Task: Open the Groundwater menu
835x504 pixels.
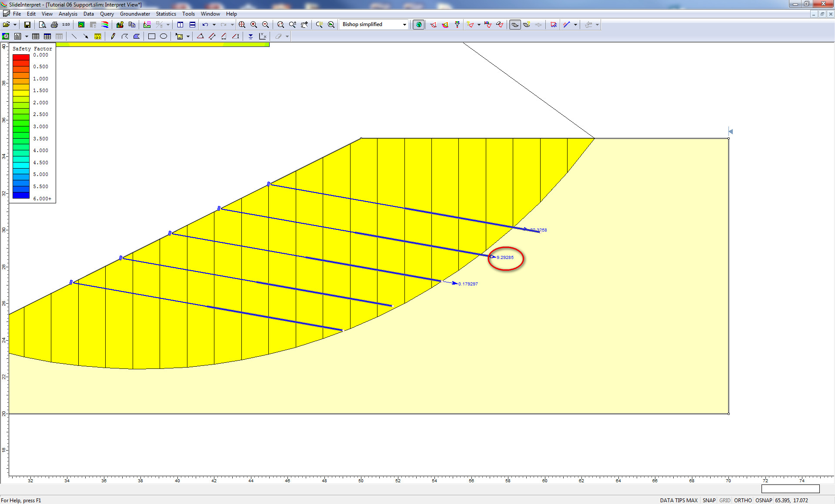Action: pyautogui.click(x=135, y=14)
